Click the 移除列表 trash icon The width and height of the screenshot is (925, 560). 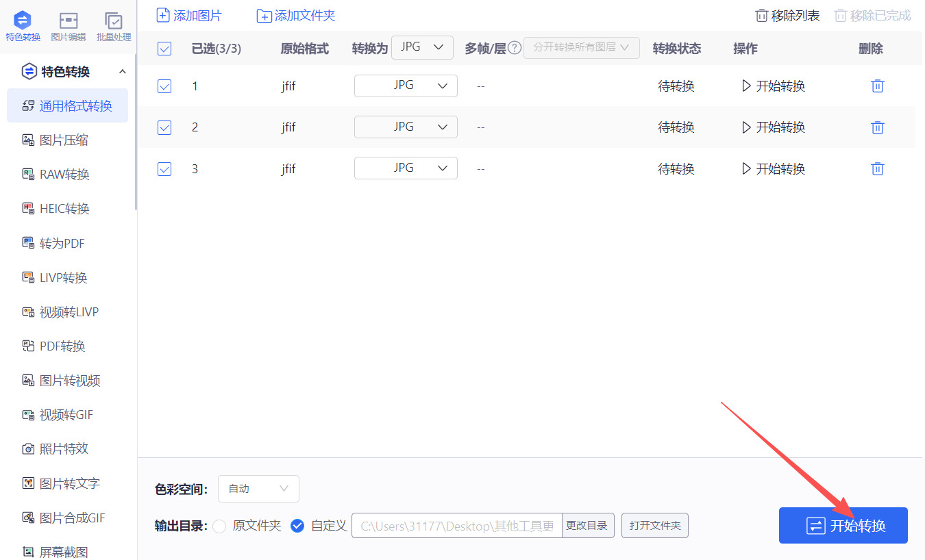761,16
